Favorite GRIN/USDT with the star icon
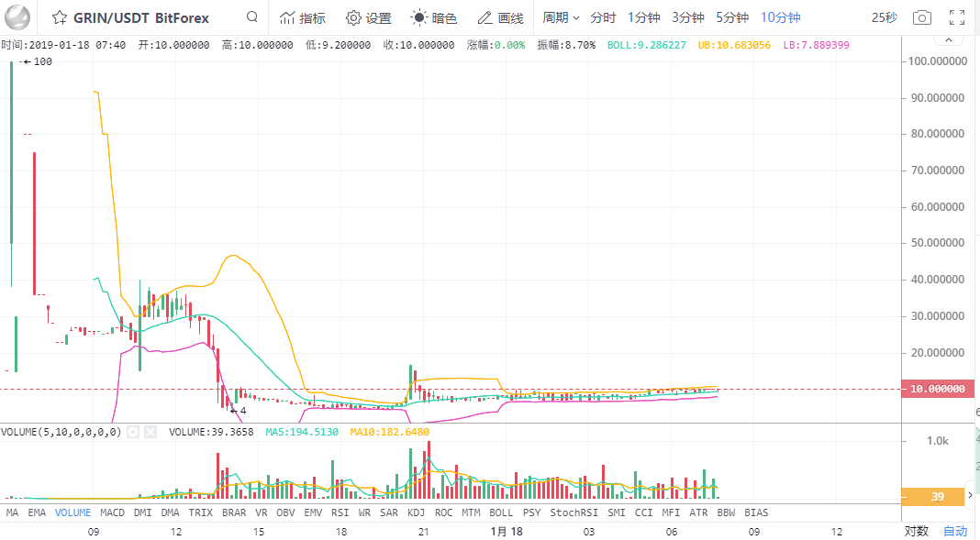Viewport: 980px width, 540px height. pyautogui.click(x=60, y=17)
